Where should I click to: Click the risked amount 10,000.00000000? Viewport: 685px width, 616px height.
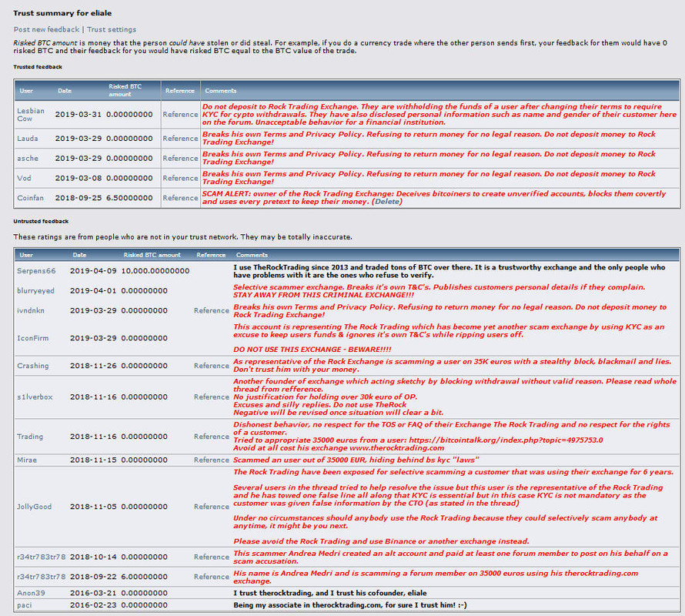(155, 270)
